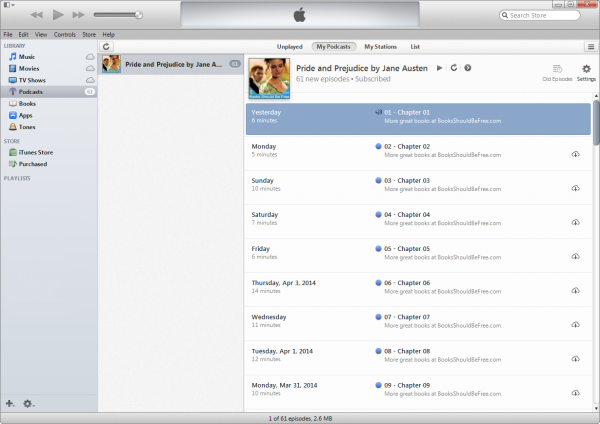
Task: Download Chapter 03 via cloud icon
Action: [576, 188]
